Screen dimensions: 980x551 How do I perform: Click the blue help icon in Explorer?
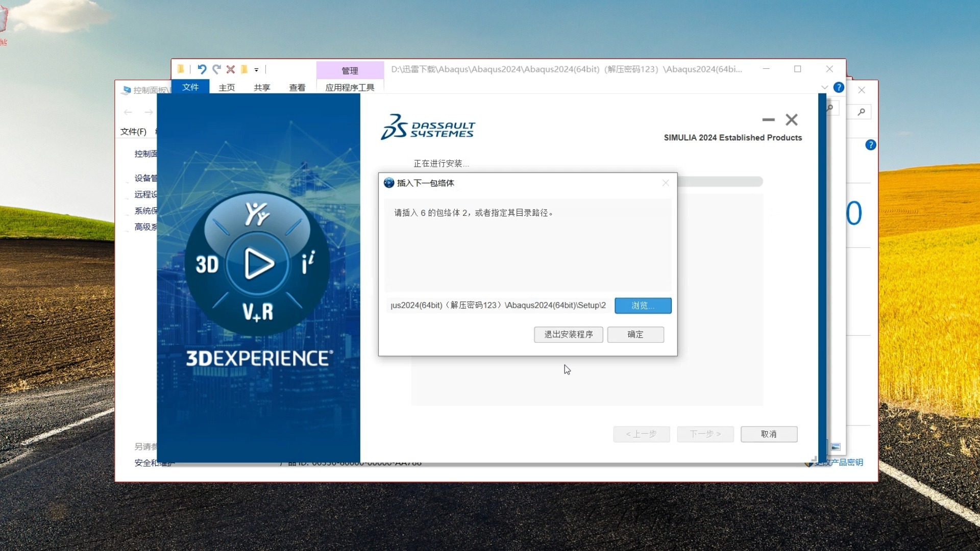click(x=839, y=87)
